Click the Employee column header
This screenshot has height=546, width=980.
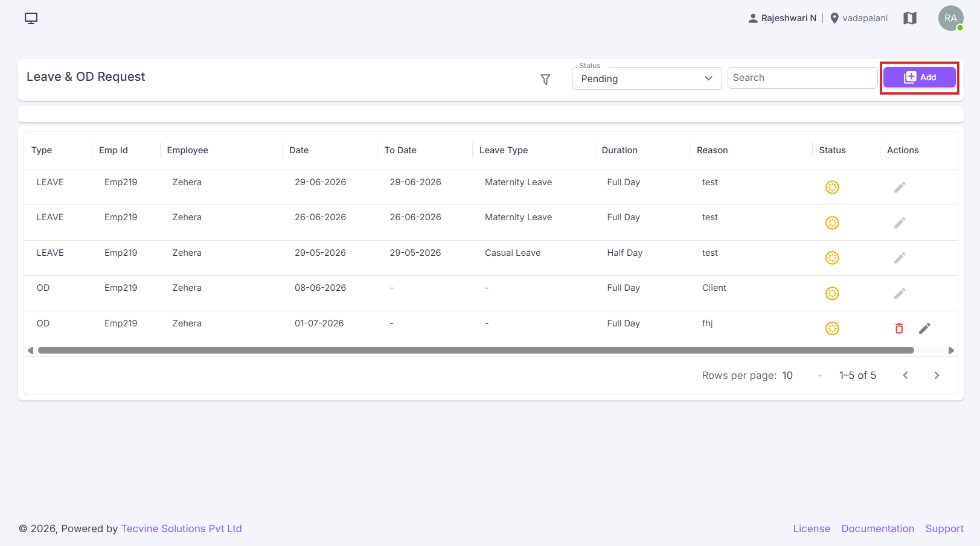coord(188,150)
